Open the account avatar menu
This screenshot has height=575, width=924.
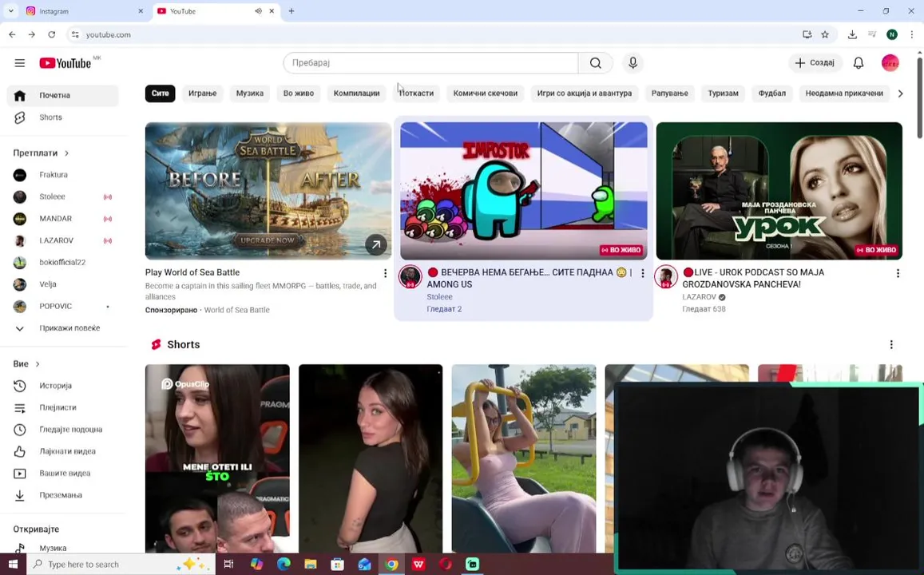890,63
